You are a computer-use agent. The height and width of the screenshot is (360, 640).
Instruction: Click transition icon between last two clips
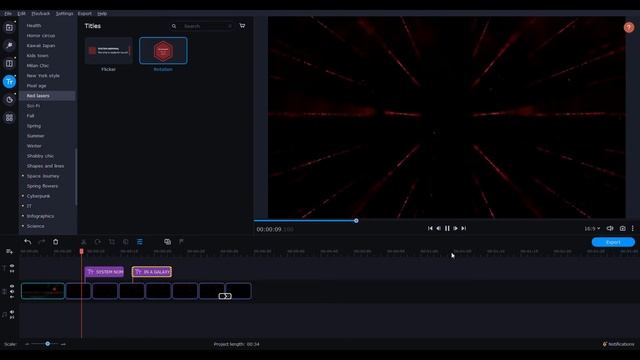coord(225,296)
